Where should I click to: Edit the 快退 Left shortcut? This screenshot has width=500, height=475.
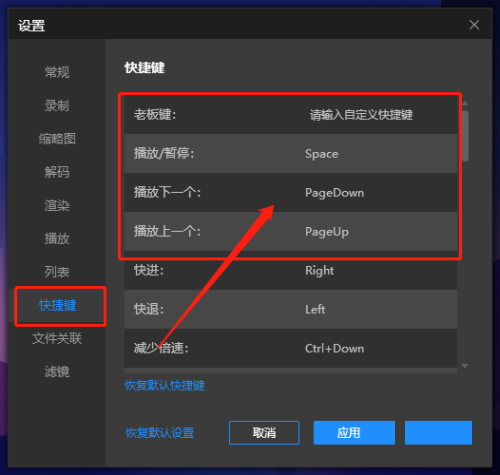[x=315, y=310]
